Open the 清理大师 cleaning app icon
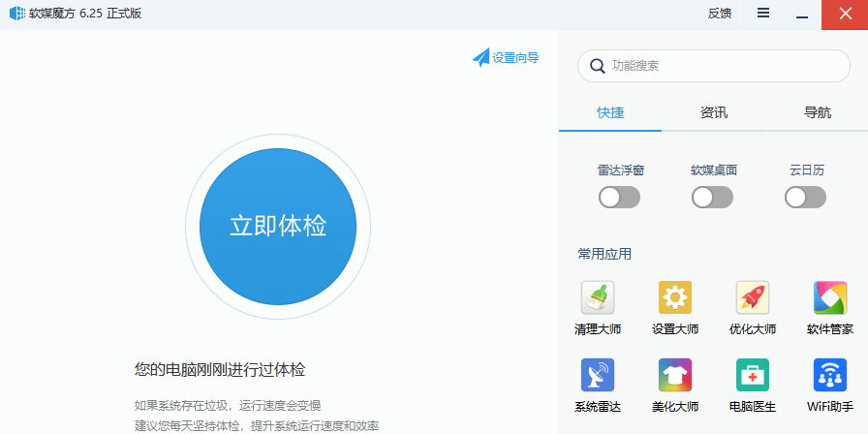 (x=598, y=297)
